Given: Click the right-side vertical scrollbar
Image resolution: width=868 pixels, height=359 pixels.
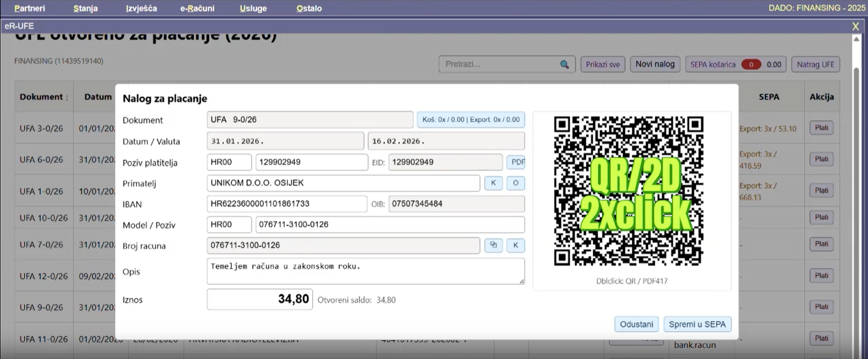Looking at the screenshot, I should click(856, 175).
